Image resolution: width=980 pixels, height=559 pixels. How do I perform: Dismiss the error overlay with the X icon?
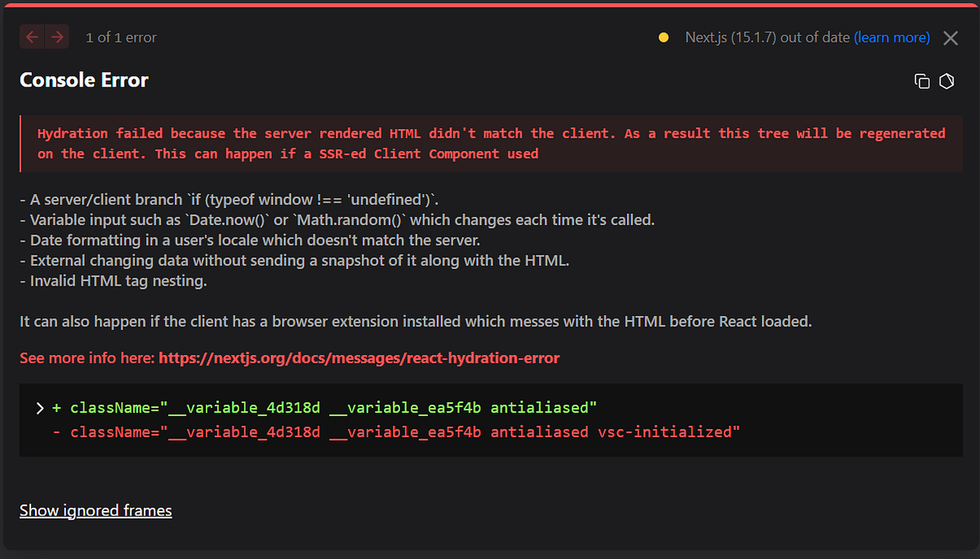(950, 37)
